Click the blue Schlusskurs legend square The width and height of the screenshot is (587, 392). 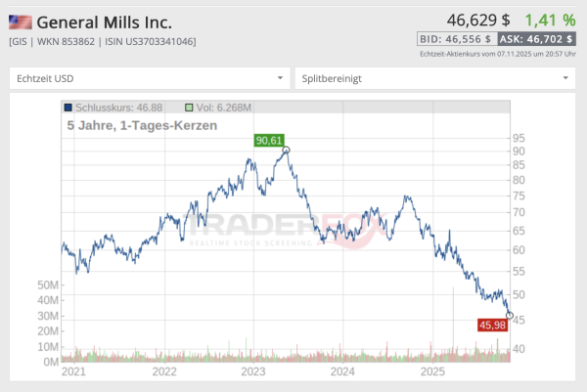pyautogui.click(x=67, y=108)
